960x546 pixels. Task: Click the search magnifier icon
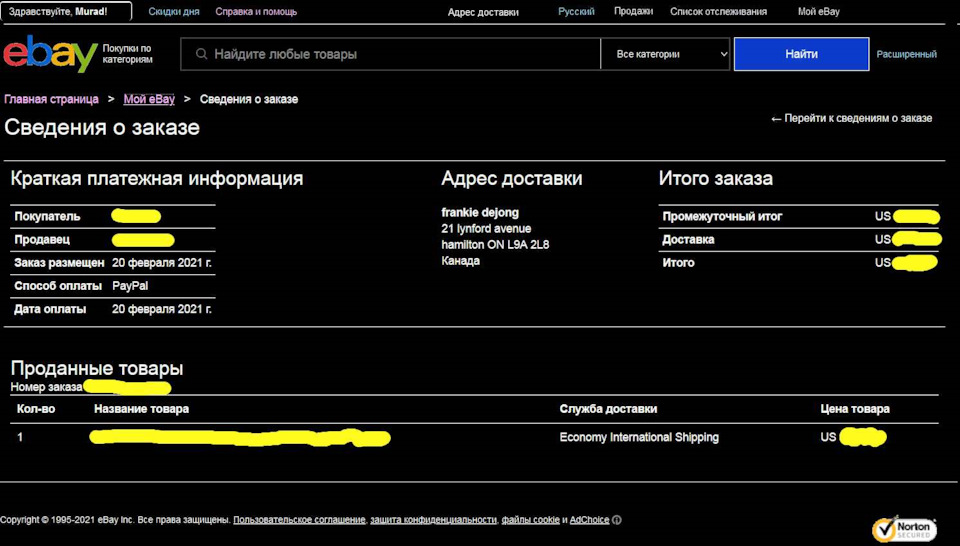click(203, 54)
